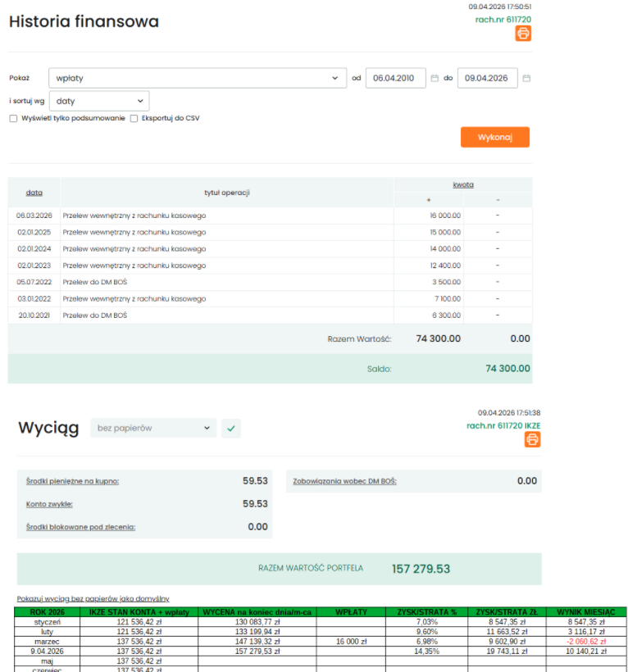Click the 'marzec' row label

click(x=47, y=642)
